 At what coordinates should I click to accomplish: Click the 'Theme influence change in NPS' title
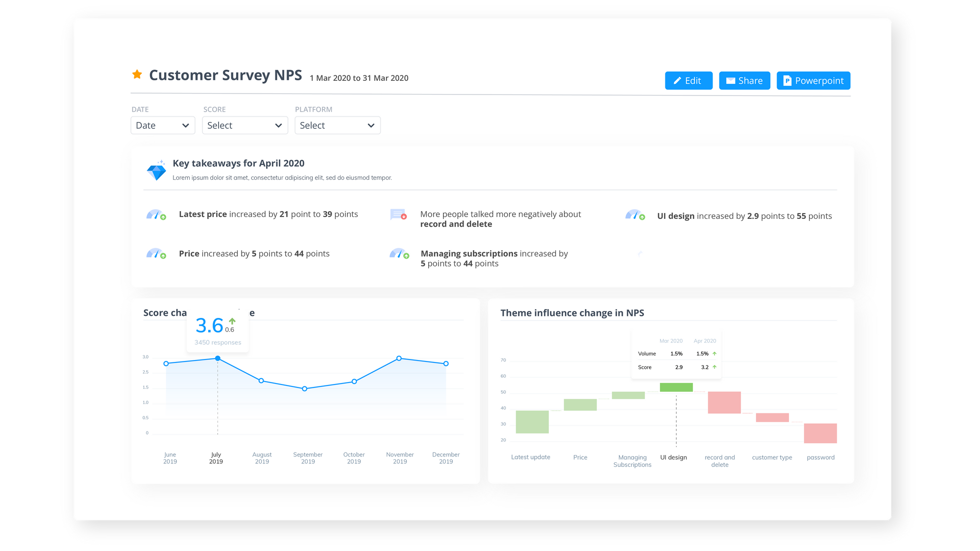[572, 313]
